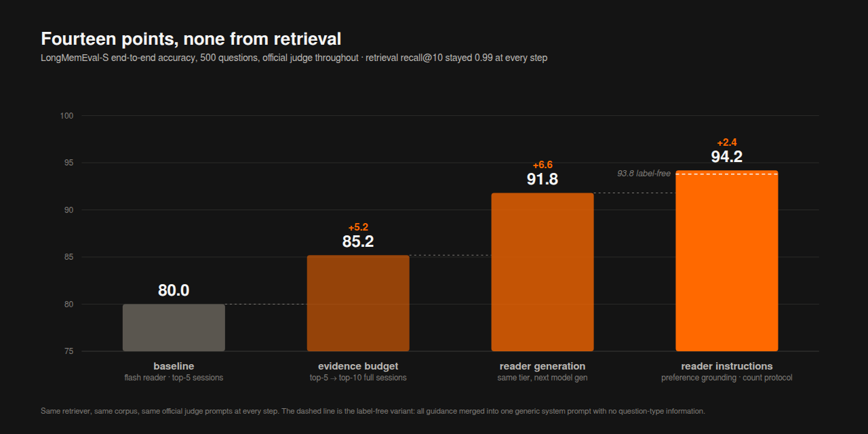Click the value label "94.2"
This screenshot has width=868, height=434.
(x=727, y=157)
